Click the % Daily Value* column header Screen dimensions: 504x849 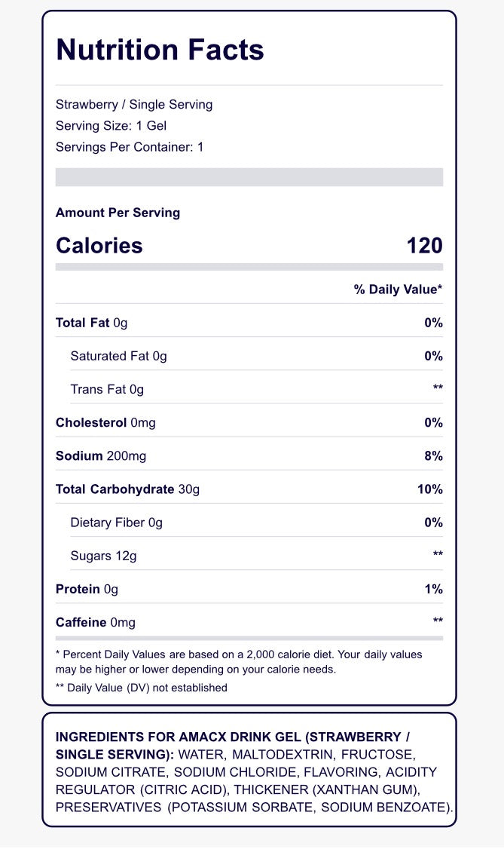(x=398, y=290)
